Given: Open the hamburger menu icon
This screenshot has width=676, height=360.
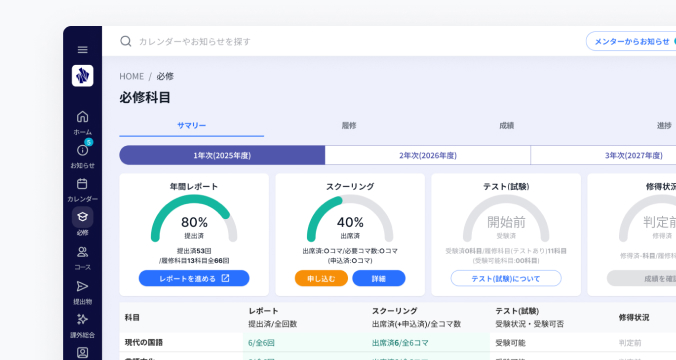Looking at the screenshot, I should [82, 50].
